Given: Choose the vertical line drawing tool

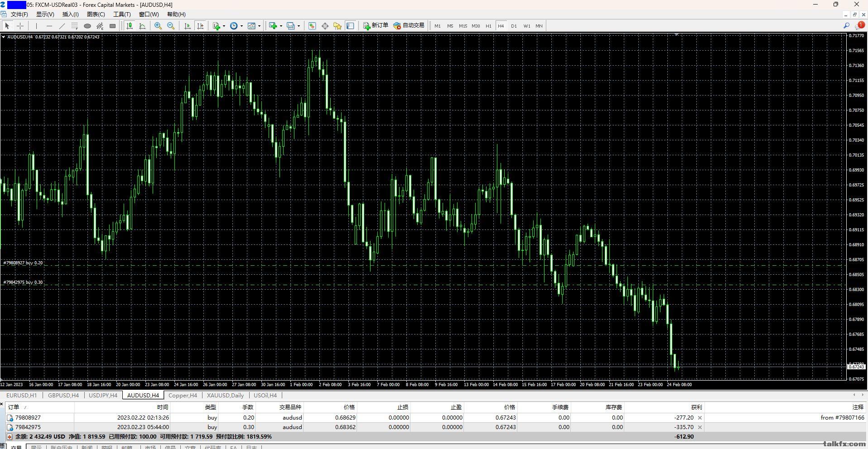Looking at the screenshot, I should (x=37, y=26).
